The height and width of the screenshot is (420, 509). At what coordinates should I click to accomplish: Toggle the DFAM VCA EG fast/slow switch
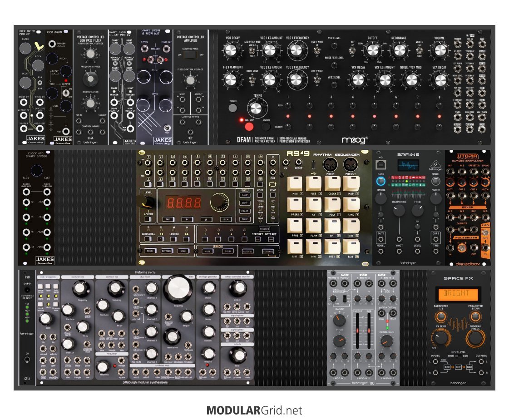[420, 51]
